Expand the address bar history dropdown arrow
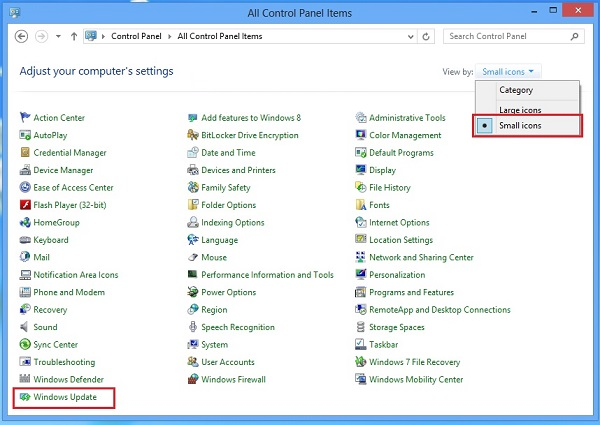The height and width of the screenshot is (425, 600). pyautogui.click(x=409, y=36)
